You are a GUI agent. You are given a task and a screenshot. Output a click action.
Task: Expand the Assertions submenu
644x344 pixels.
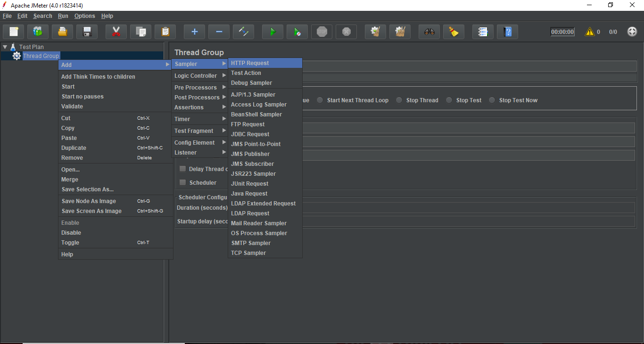click(x=189, y=107)
